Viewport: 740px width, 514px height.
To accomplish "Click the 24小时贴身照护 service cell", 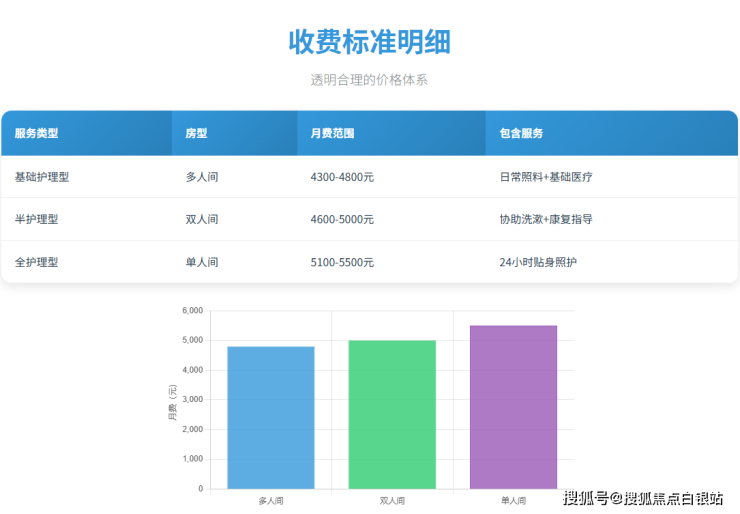I will pyautogui.click(x=538, y=262).
